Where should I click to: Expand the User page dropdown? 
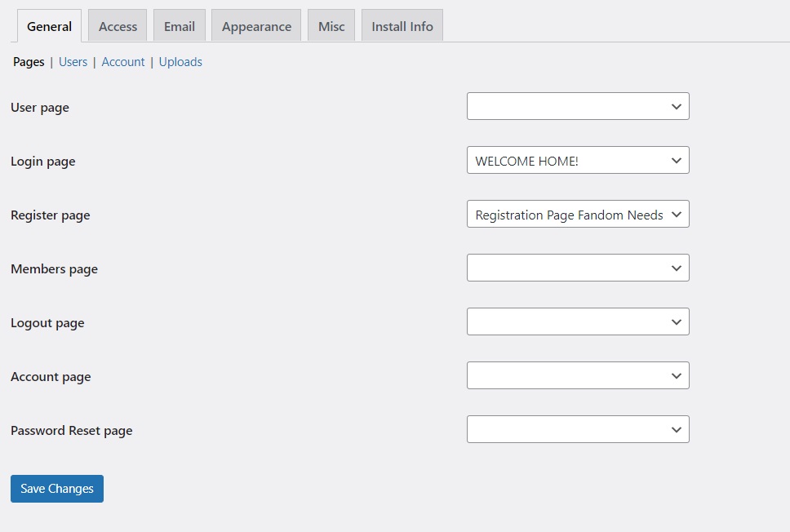tap(578, 106)
